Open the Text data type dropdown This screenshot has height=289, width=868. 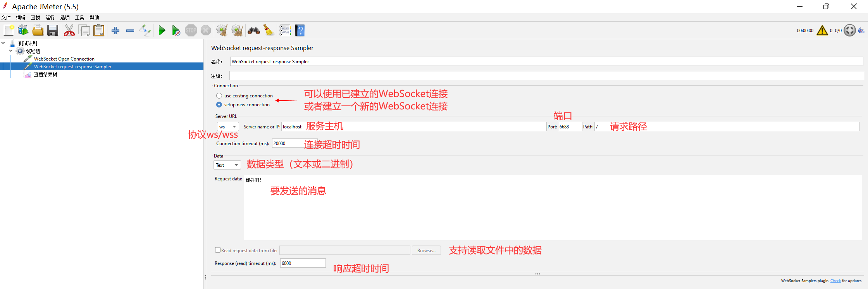(227, 165)
